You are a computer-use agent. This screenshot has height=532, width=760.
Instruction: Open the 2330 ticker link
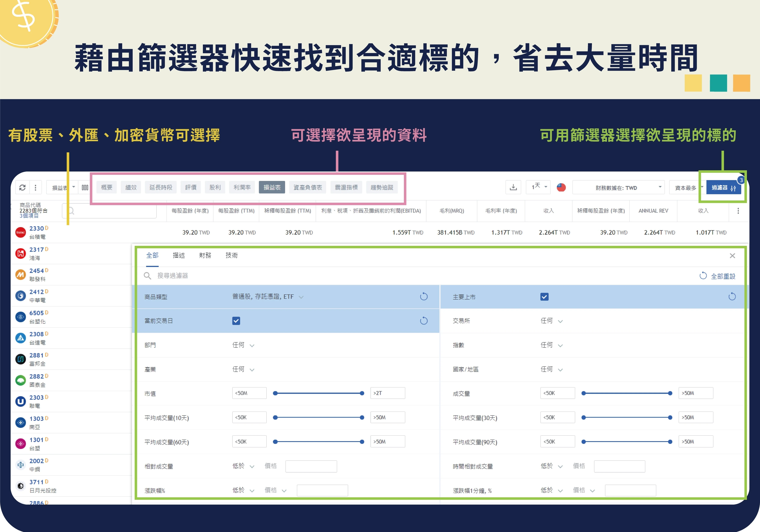[x=37, y=228]
